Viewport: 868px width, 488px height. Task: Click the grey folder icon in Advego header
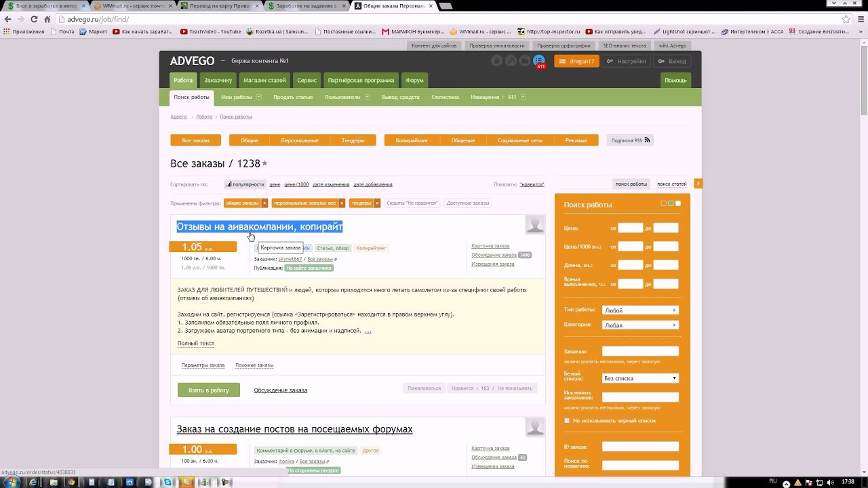(x=524, y=61)
